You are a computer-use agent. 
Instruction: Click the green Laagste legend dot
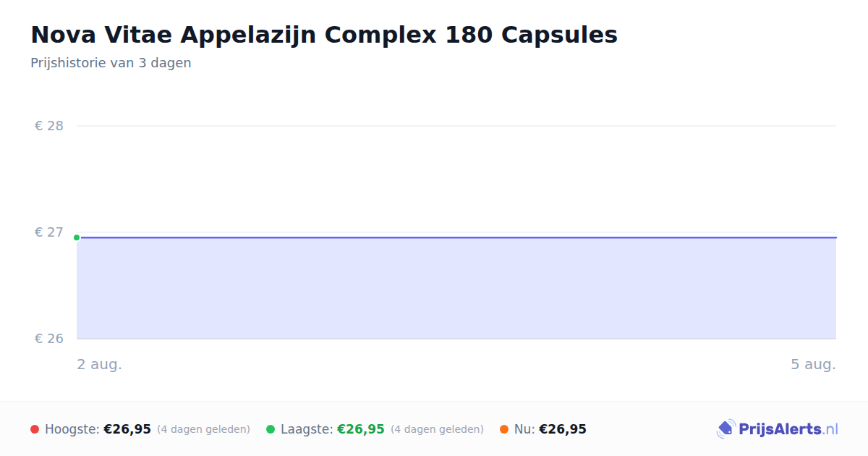click(x=271, y=429)
